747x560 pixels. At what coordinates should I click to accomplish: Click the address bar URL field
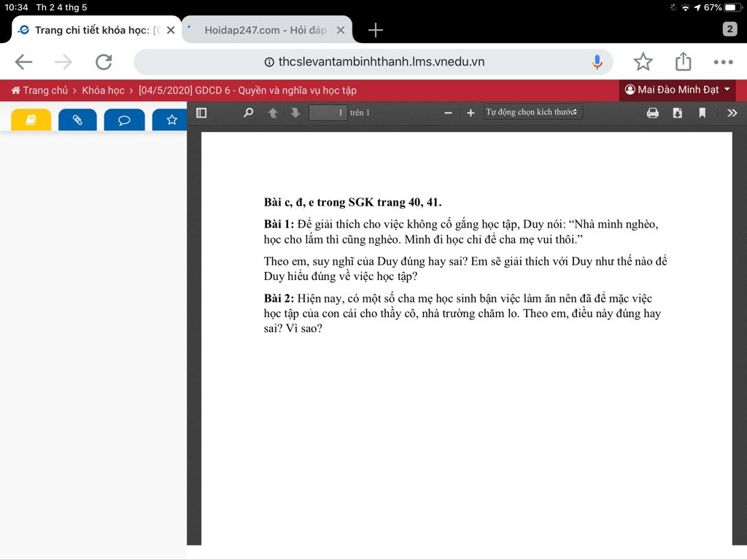click(x=373, y=62)
